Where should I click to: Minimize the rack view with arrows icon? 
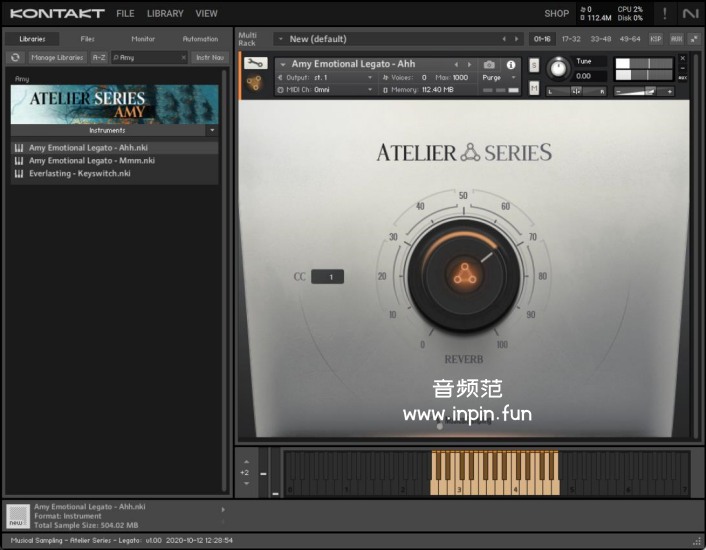694,39
